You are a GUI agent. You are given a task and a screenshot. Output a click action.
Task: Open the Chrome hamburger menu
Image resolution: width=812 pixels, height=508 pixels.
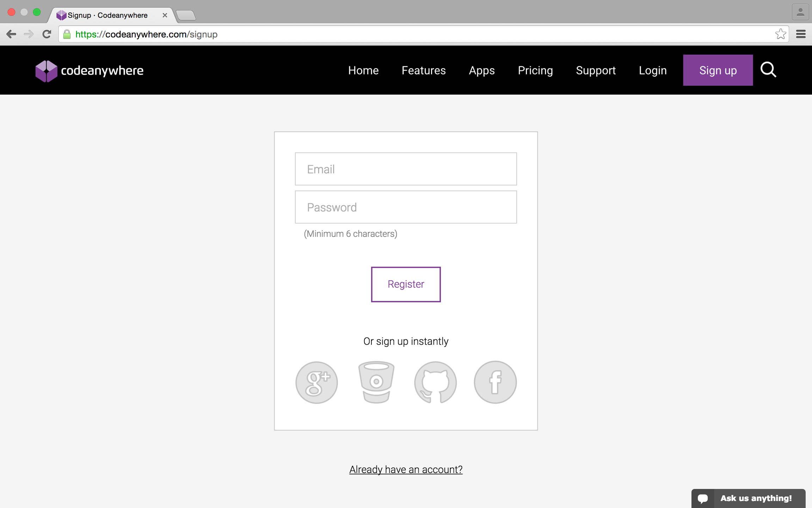pyautogui.click(x=801, y=34)
